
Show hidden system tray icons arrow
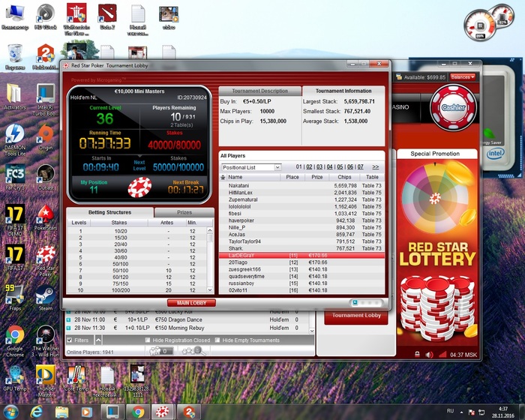coord(461,412)
